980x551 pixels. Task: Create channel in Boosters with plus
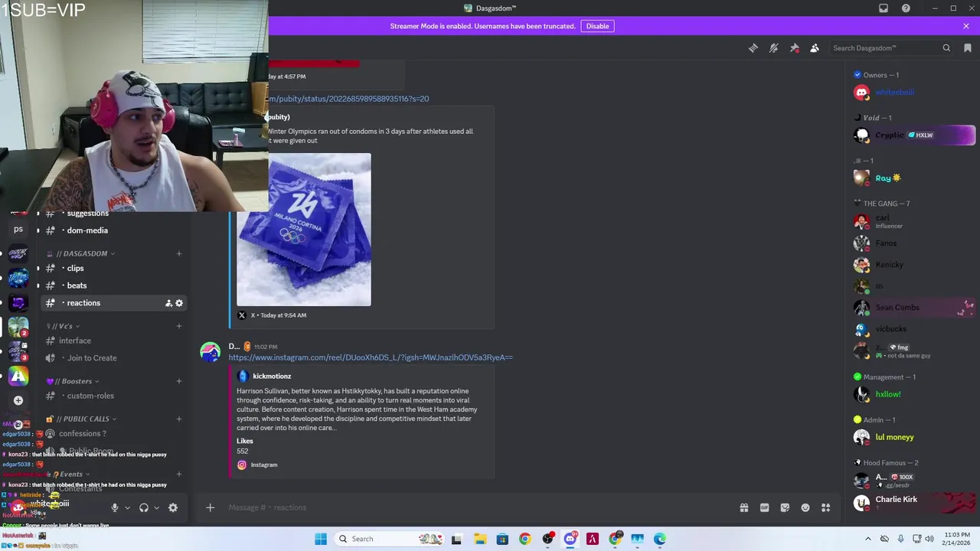179,381
